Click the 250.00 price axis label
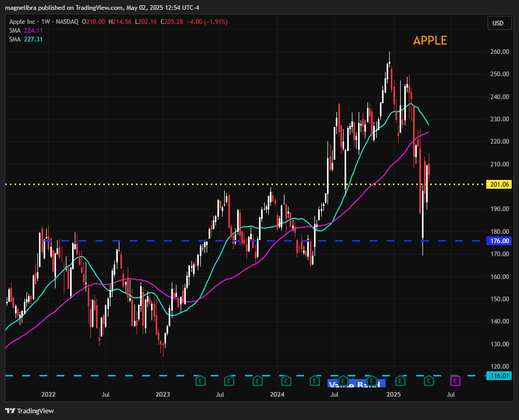 click(x=499, y=74)
